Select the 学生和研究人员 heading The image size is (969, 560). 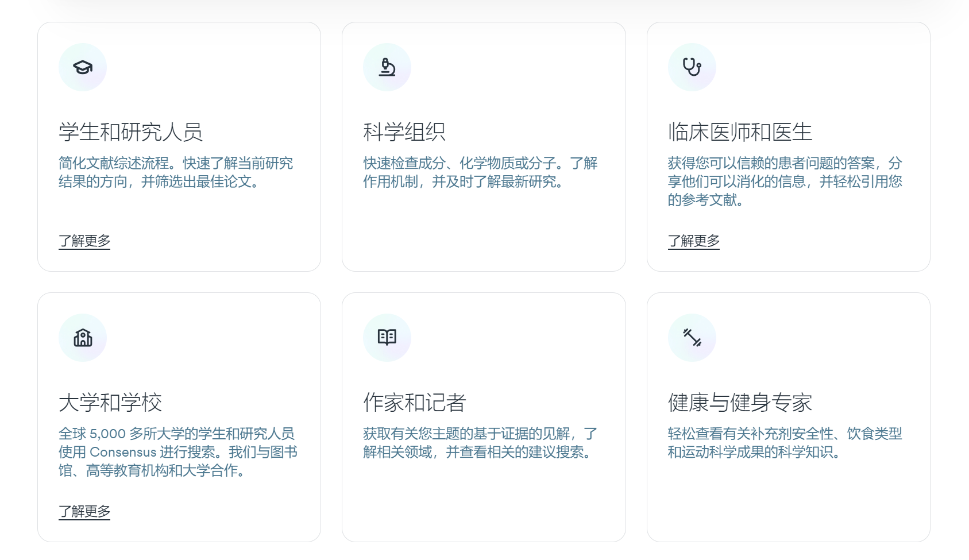coord(130,132)
